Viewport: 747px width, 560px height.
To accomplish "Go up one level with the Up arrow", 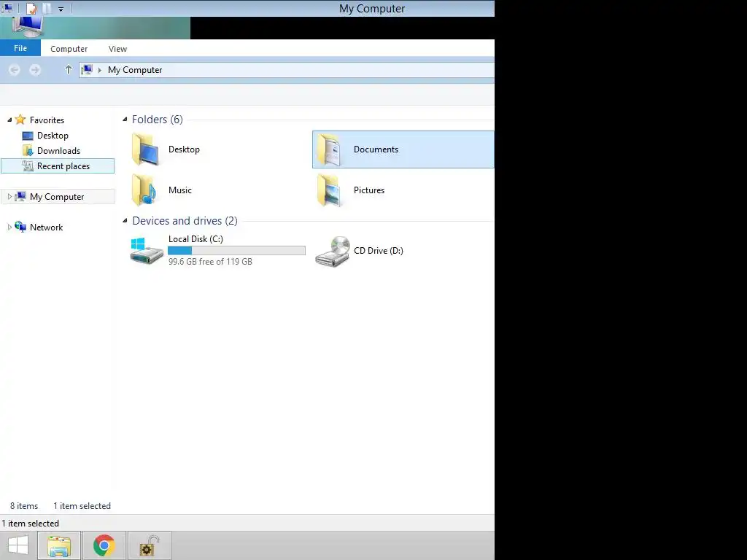I will [68, 69].
